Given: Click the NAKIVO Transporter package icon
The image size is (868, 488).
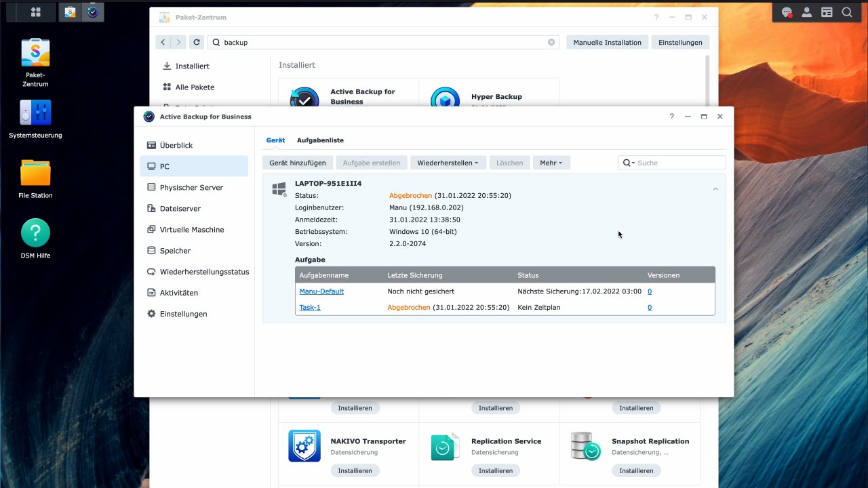Looking at the screenshot, I should [304, 446].
